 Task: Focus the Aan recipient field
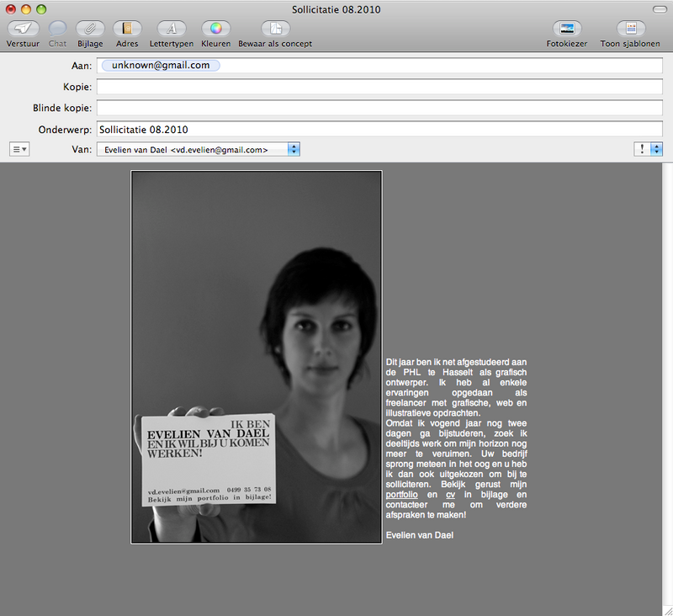click(379, 66)
